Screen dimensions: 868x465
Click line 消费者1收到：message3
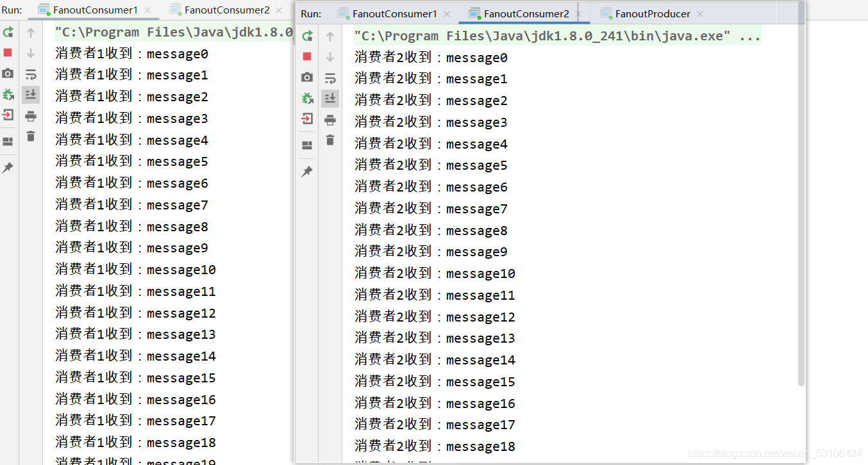click(x=131, y=118)
